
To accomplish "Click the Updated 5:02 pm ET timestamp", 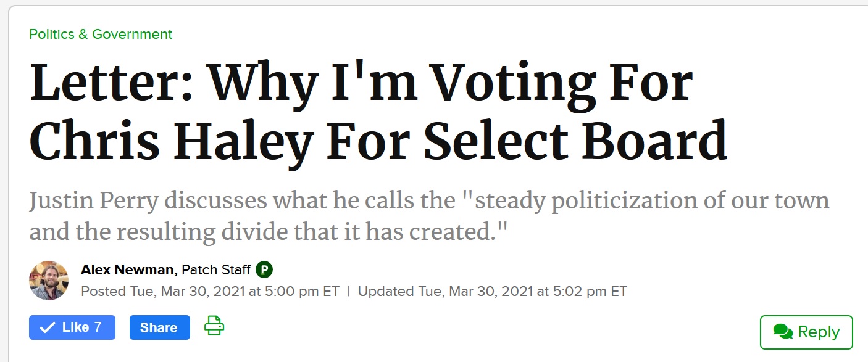I will (492, 291).
